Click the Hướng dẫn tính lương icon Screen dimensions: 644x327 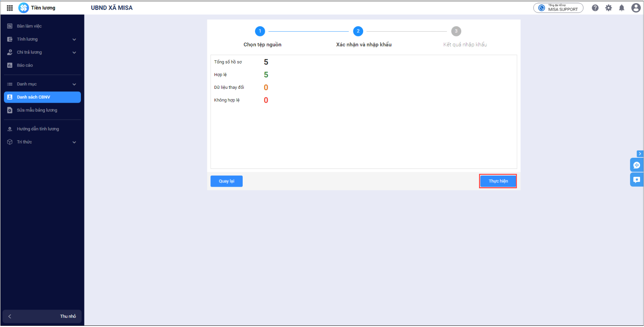tap(10, 129)
